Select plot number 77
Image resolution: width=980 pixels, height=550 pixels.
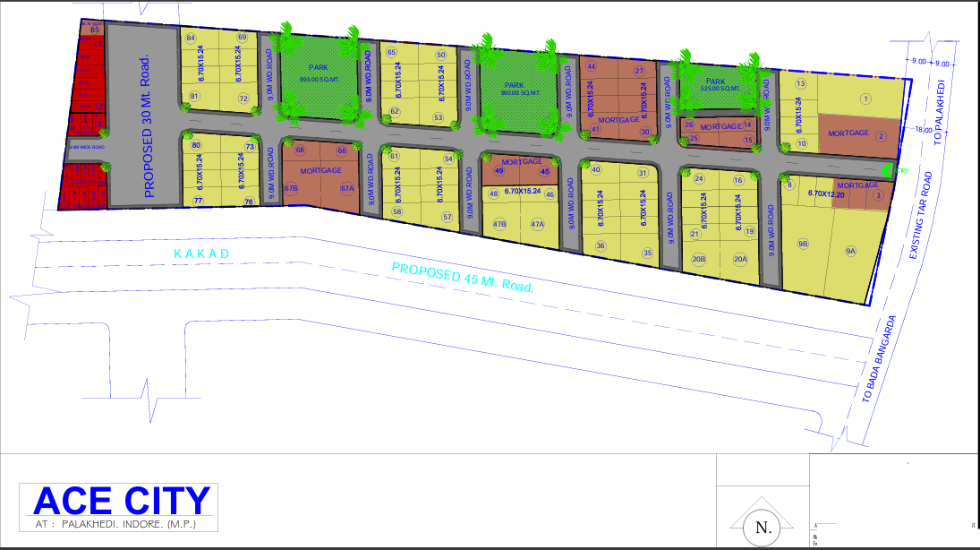point(198,201)
